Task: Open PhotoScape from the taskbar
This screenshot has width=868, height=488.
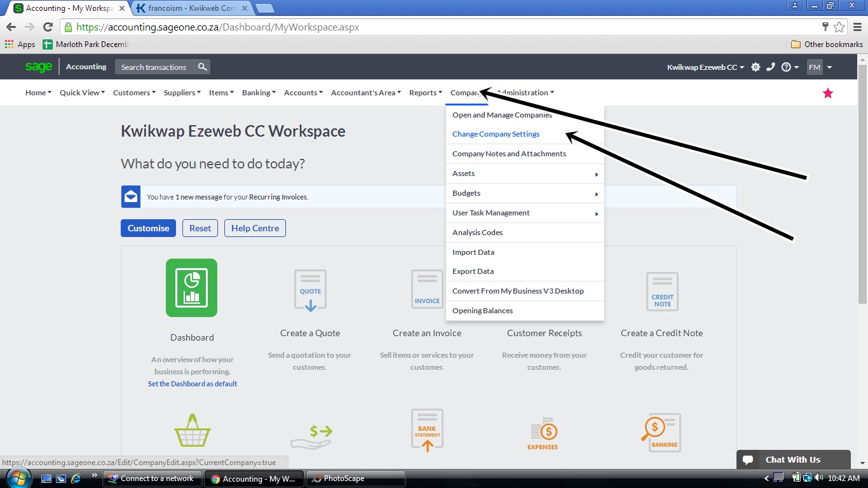Action: tap(355, 478)
